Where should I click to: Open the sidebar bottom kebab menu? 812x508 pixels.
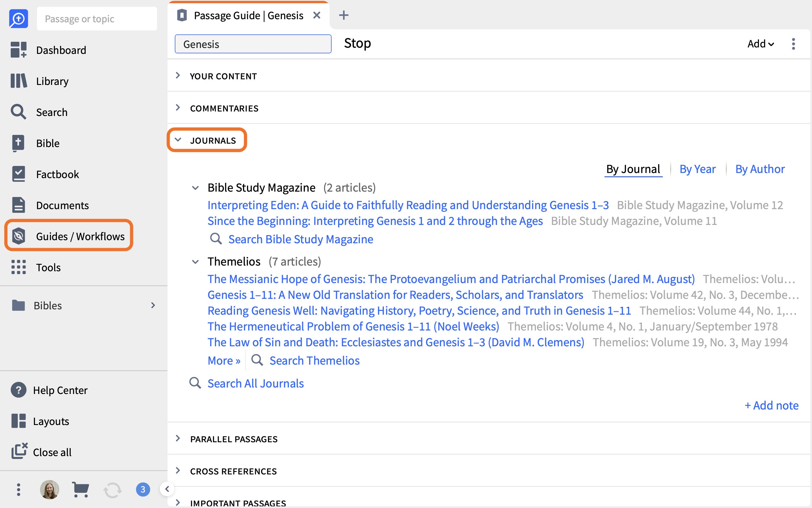point(18,490)
